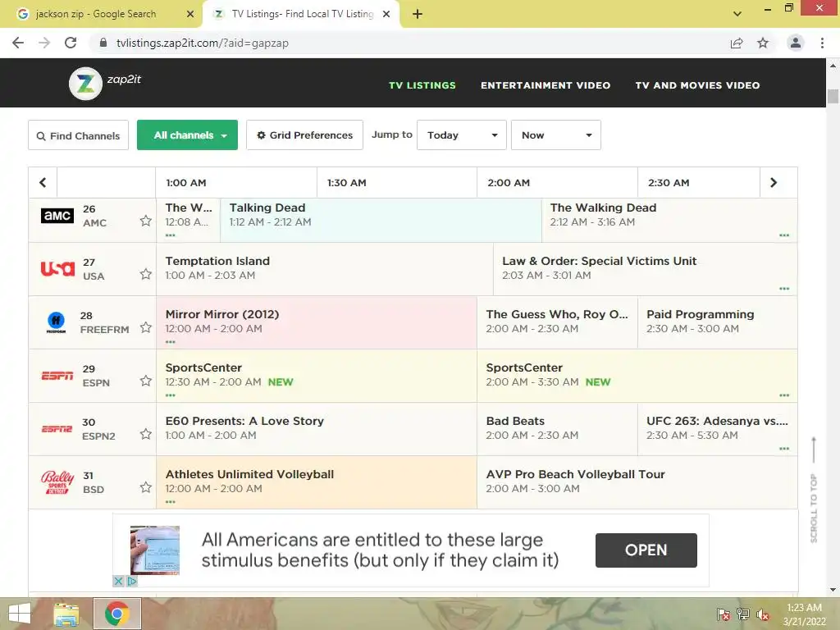
Task: Click the zap2it logo icon
Action: [x=85, y=84]
